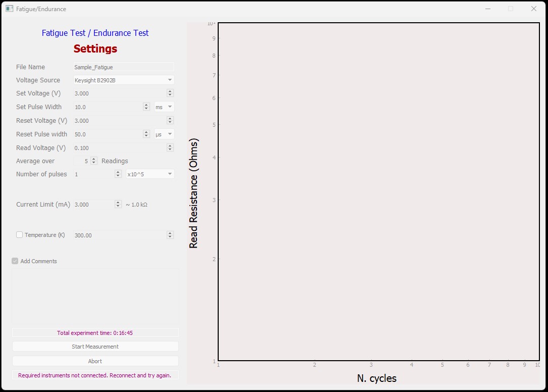The width and height of the screenshot is (548, 392).
Task: Decrease Current Limit with down arrow
Action: pos(118,206)
